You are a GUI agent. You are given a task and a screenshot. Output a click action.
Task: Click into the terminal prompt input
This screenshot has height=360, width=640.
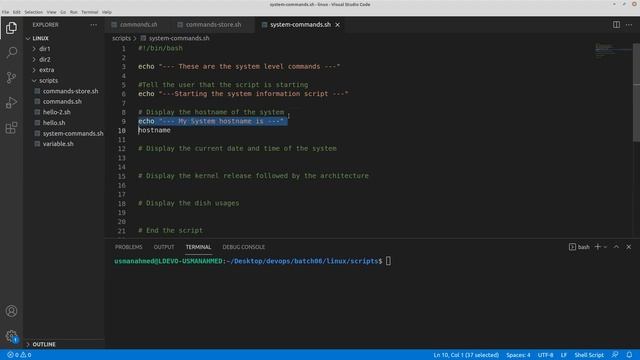(388, 261)
